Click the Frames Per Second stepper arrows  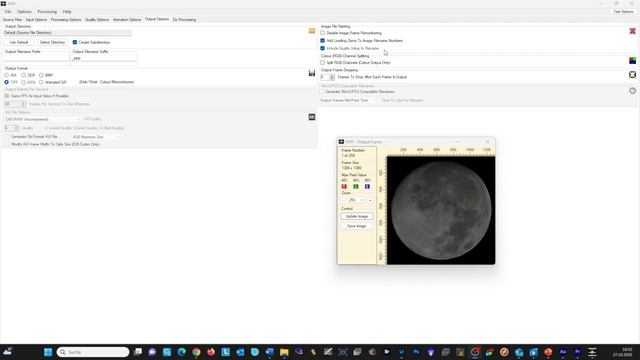tap(23, 104)
